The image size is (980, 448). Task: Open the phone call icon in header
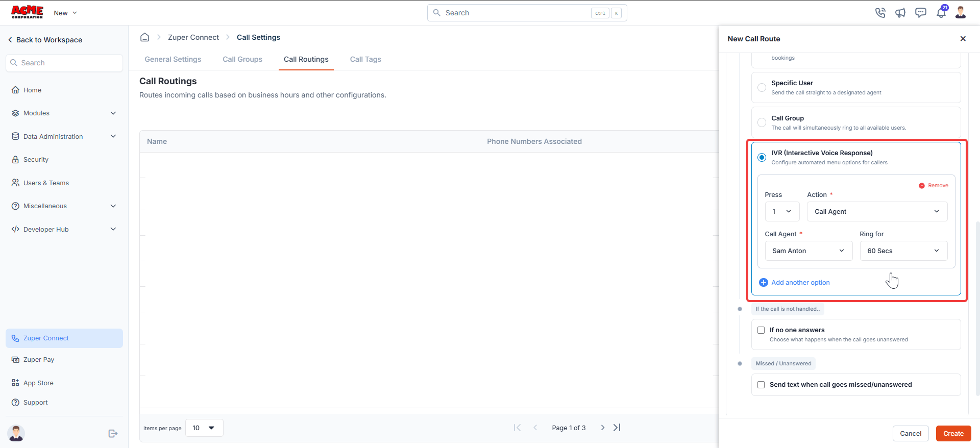880,13
